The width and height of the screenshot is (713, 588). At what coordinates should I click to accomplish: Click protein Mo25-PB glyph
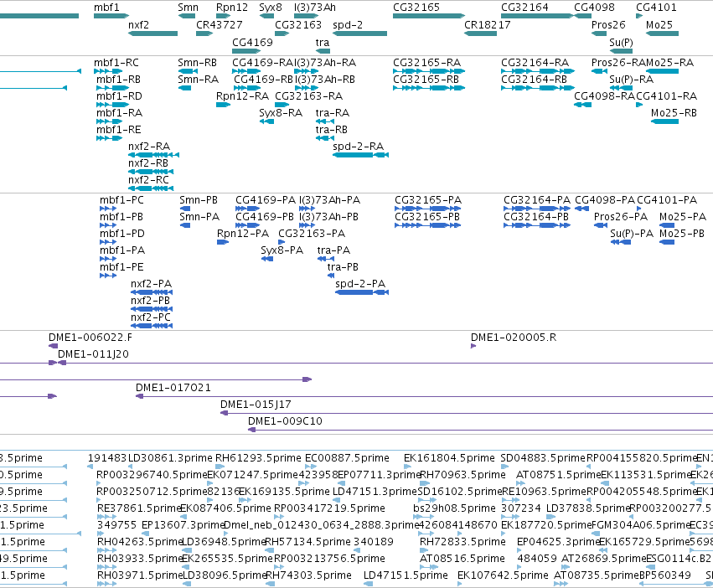point(667,242)
